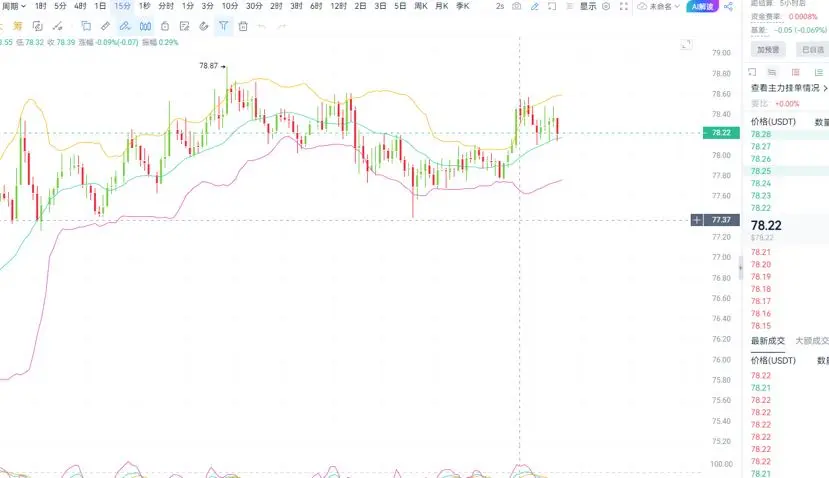This screenshot has width=829, height=478.
Task: Open 查看主力挂单情况 link
Action: (789, 88)
